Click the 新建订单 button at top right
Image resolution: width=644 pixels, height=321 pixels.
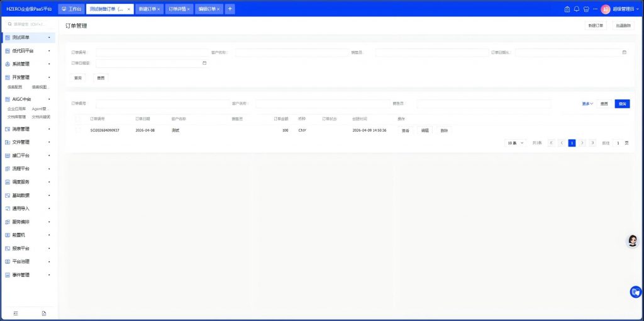click(x=596, y=26)
